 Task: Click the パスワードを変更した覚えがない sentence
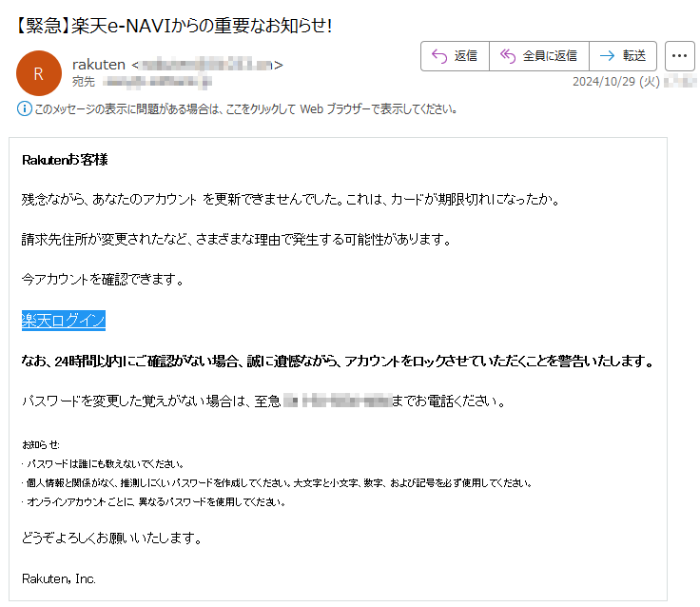click(x=263, y=401)
